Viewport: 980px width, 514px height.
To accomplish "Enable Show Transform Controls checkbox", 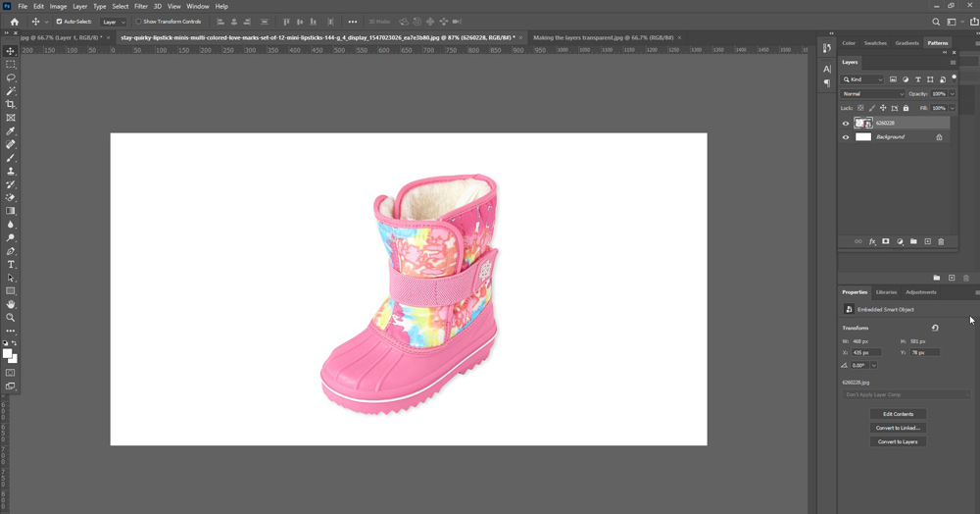I will click(139, 22).
